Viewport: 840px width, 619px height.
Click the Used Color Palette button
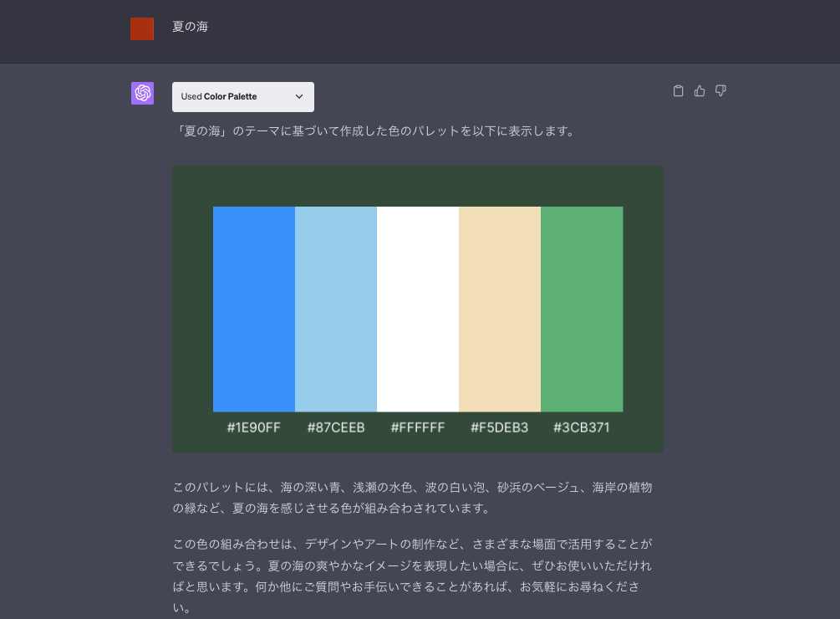tap(242, 96)
